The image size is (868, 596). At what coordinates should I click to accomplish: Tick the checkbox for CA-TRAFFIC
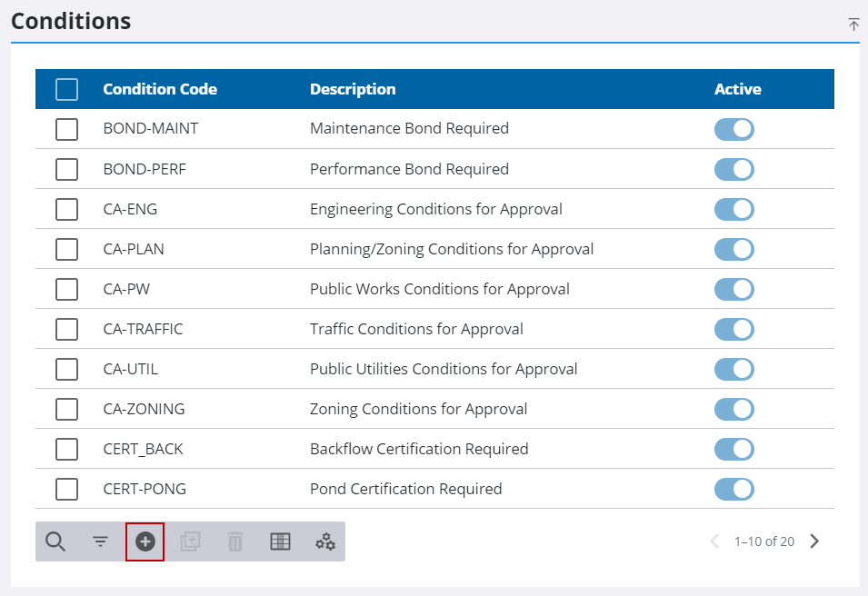pyautogui.click(x=66, y=329)
